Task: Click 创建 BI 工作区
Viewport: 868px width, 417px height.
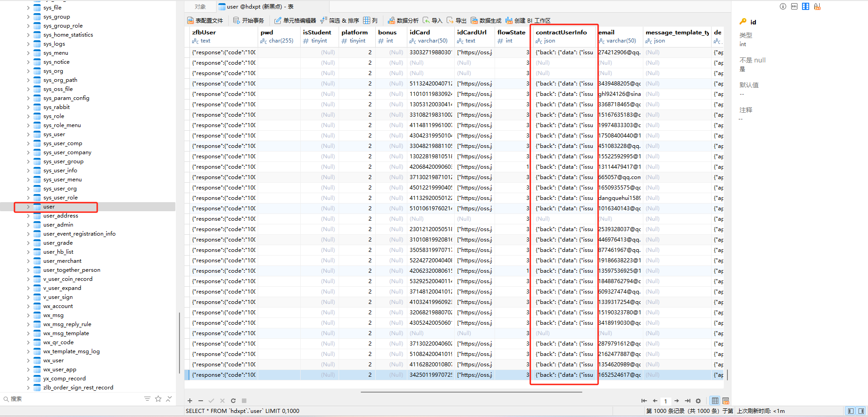Action: 528,20
